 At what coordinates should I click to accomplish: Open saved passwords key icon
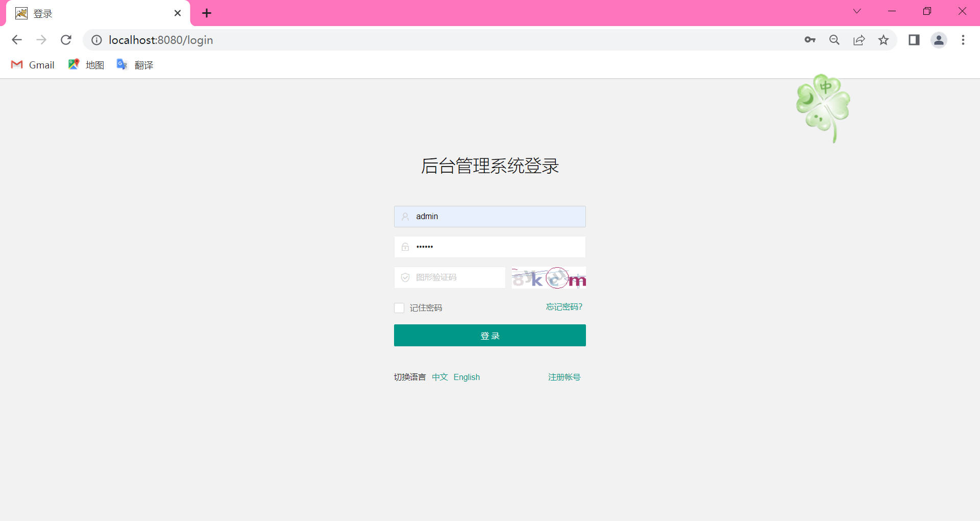[810, 40]
